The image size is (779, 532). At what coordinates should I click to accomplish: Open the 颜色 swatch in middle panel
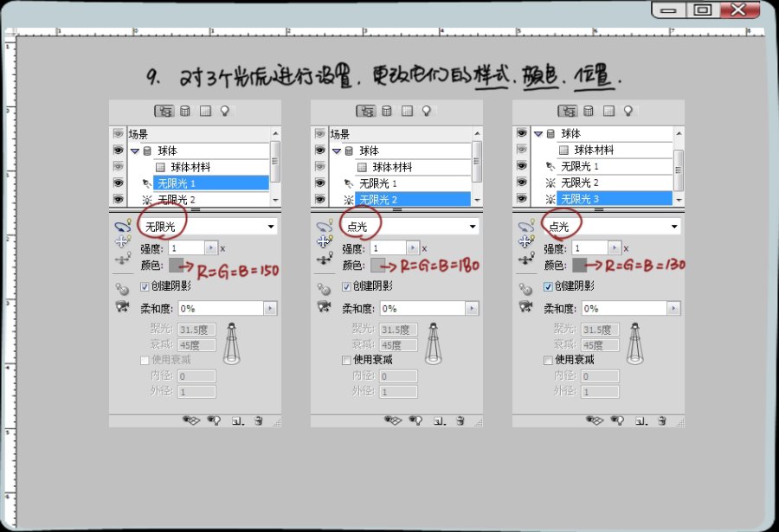377,266
